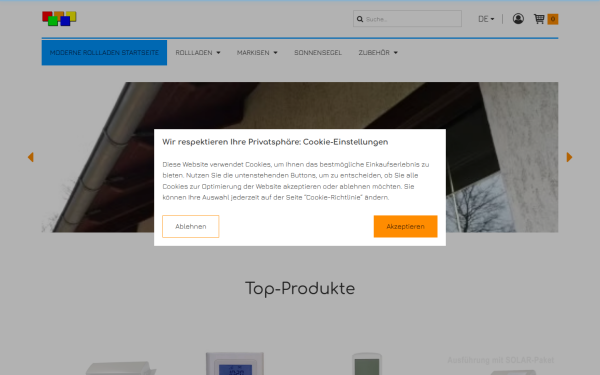600x375 pixels.
Task: Go to Moderne Rollladen Startseite
Action: tap(104, 52)
